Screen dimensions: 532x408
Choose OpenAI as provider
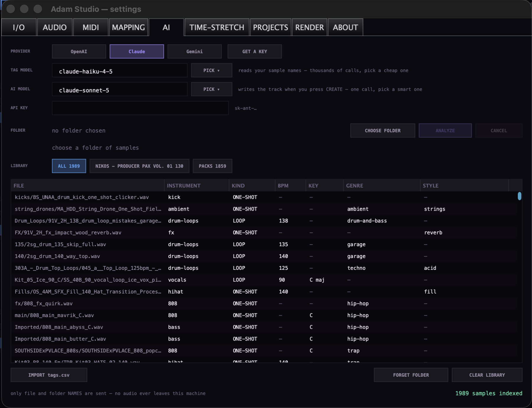click(x=79, y=51)
